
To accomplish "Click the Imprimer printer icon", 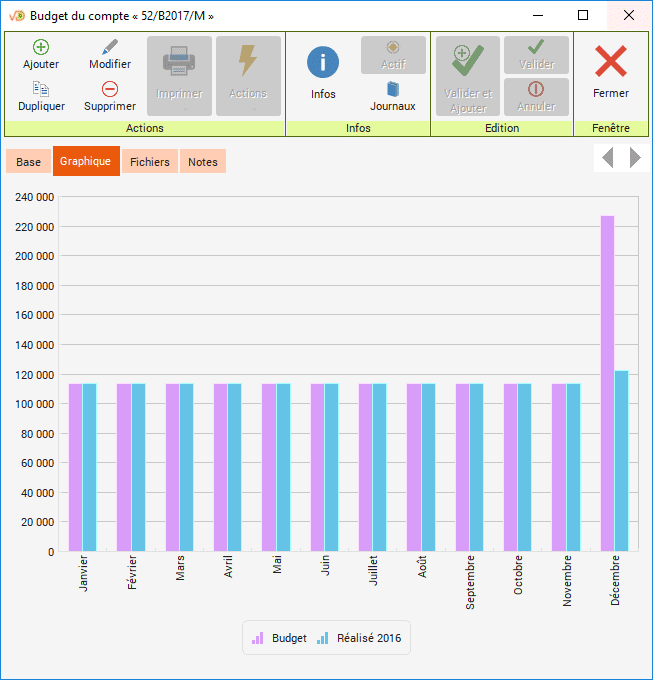I will coord(179,62).
